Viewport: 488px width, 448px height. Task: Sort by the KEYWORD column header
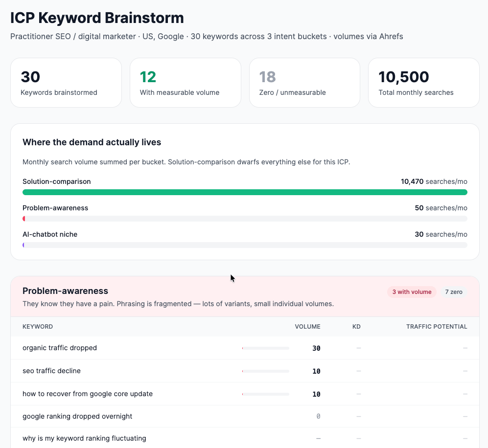point(37,326)
